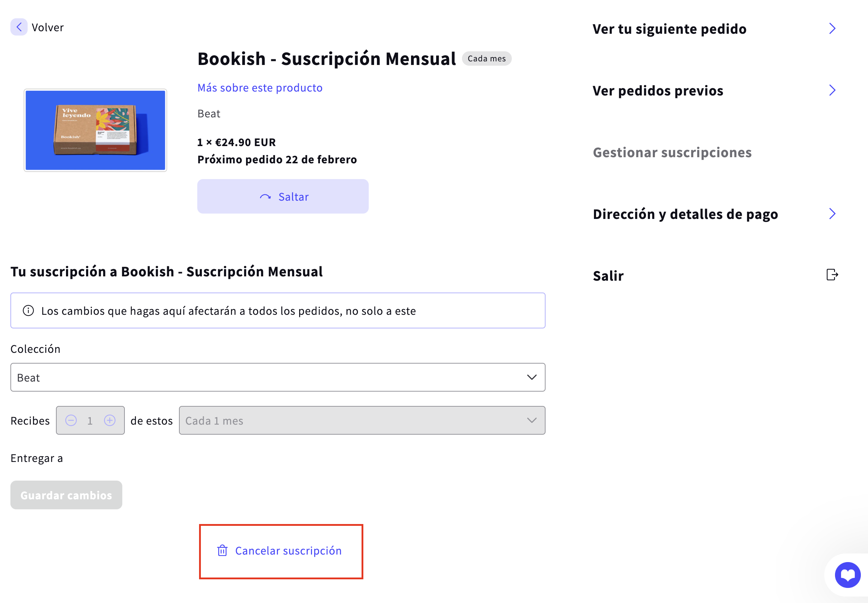
Task: Open the chat heart bubble widget
Action: (847, 575)
